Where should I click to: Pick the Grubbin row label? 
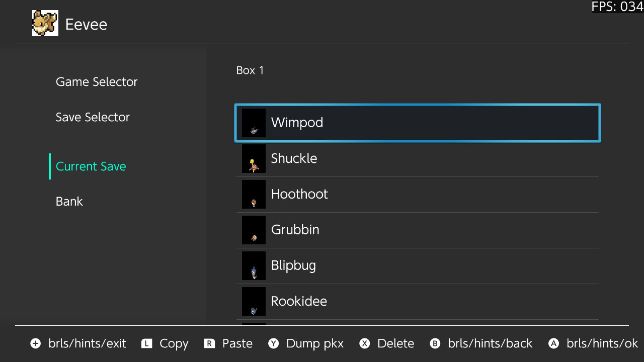295,230
